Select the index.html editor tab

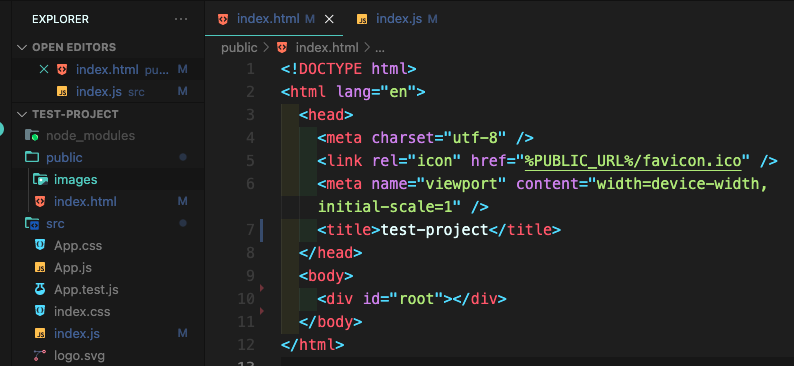pyautogui.click(x=274, y=19)
